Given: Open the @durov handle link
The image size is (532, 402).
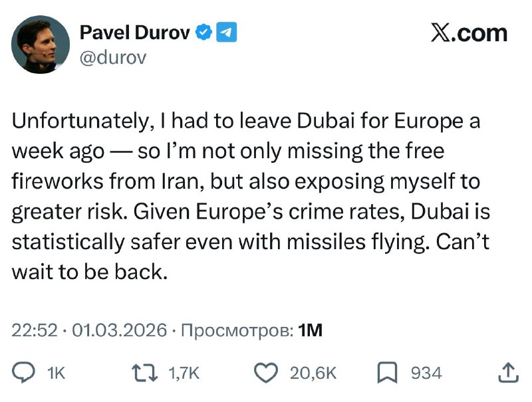Looking at the screenshot, I should (x=112, y=58).
